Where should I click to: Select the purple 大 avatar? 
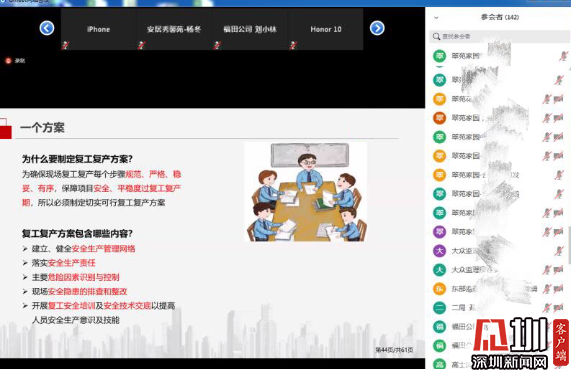coord(439,251)
